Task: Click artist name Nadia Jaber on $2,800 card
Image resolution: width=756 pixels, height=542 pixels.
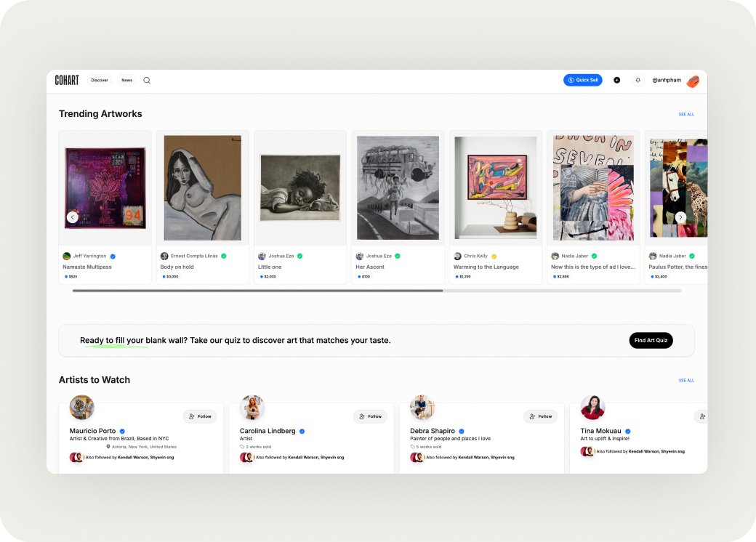Action: [575, 256]
